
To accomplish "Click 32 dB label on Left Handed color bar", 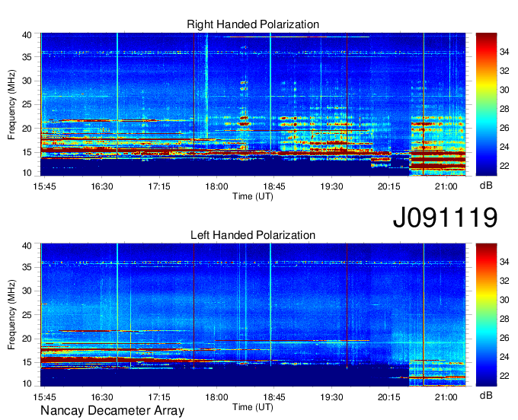I will (x=504, y=281).
